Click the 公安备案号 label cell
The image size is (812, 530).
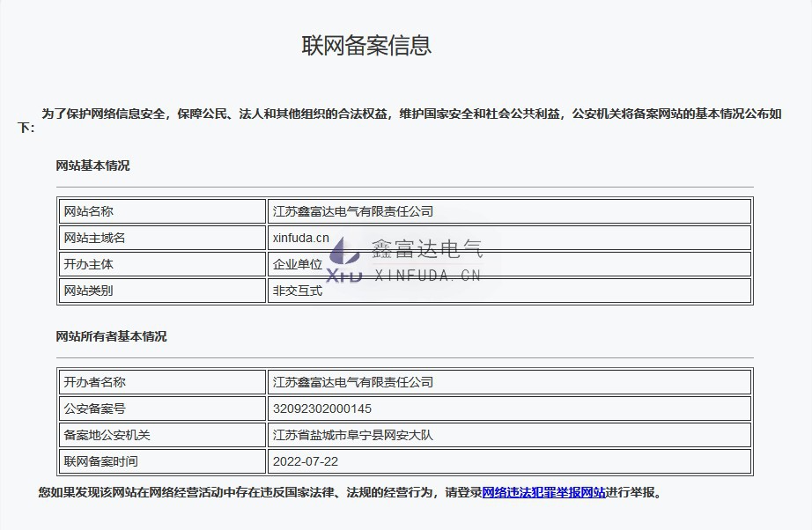(163, 409)
